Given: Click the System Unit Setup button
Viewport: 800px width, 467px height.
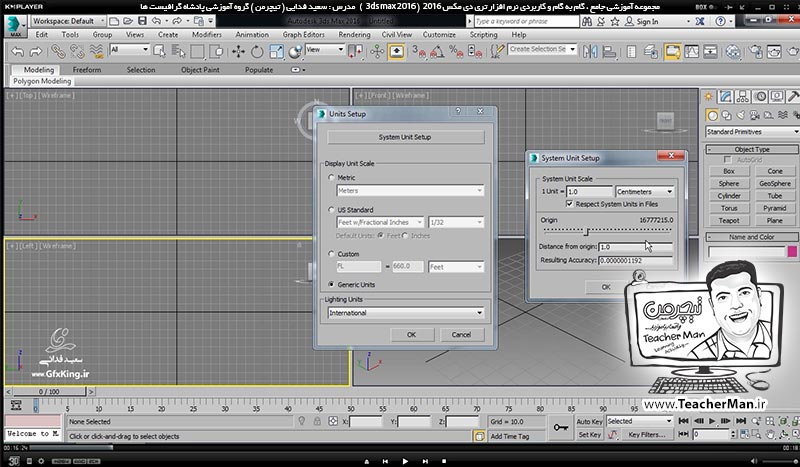Looking at the screenshot, I should point(406,137).
